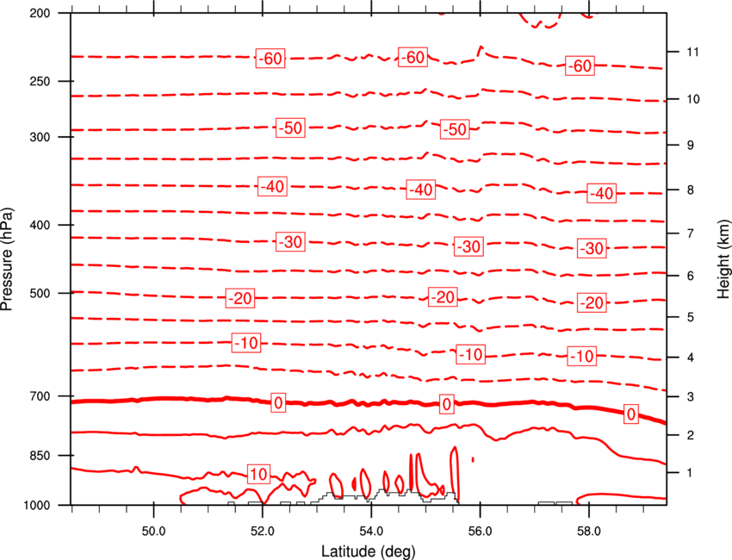Pick the 4 km height tick label

691,358
